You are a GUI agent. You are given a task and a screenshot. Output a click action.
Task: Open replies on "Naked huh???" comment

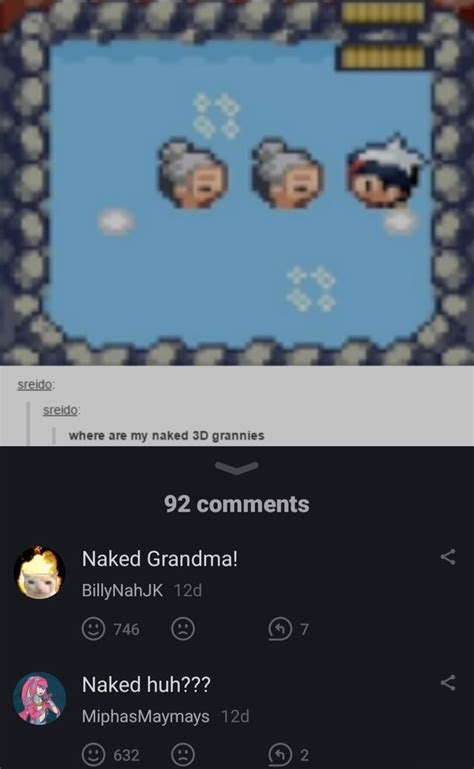[x=289, y=755]
